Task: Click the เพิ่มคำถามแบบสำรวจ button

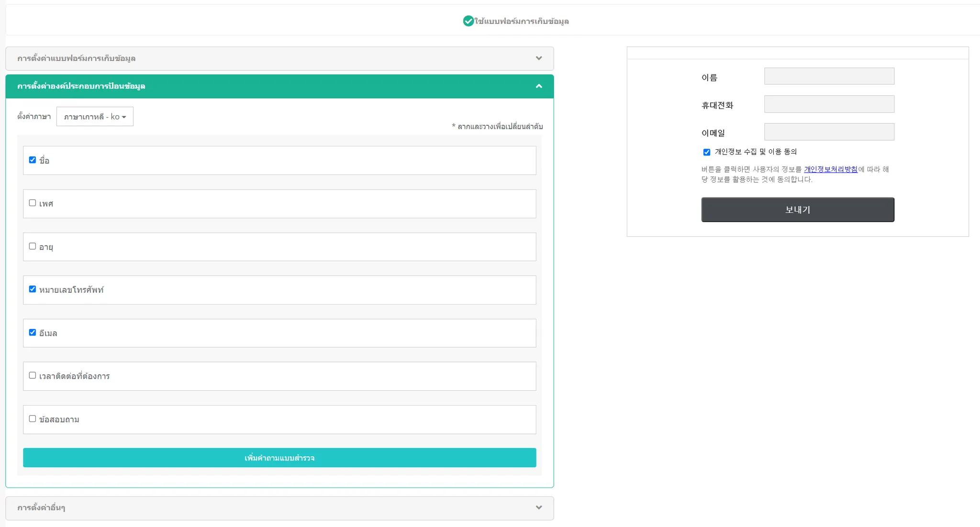Action: tap(279, 458)
